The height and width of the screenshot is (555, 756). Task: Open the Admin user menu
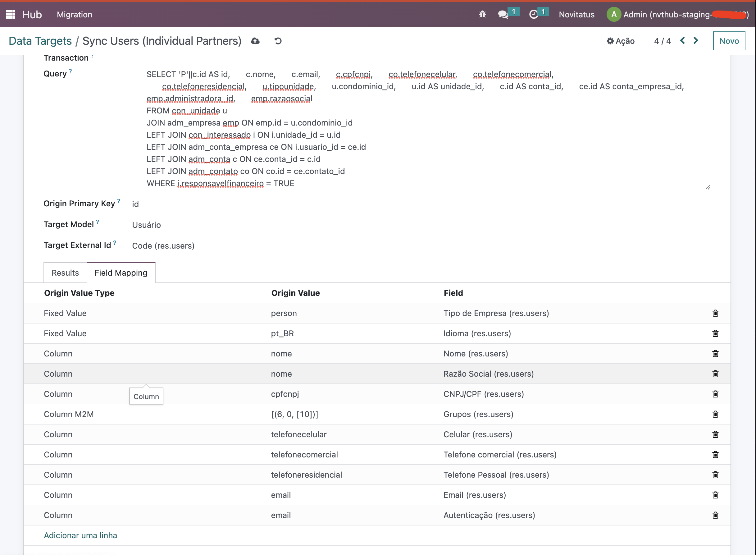point(677,14)
